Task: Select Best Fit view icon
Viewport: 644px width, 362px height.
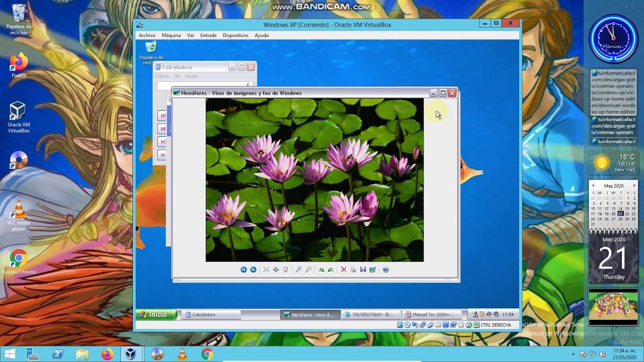Action: 266,269
